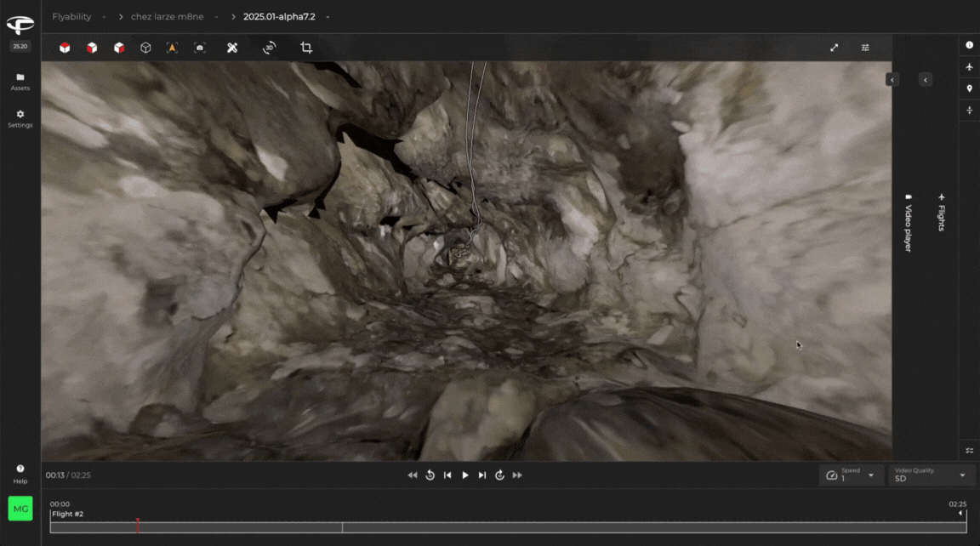Expand the 2025.01-alpha7.2 breadcrumb dropdown
The width and height of the screenshot is (980, 546).
328,17
